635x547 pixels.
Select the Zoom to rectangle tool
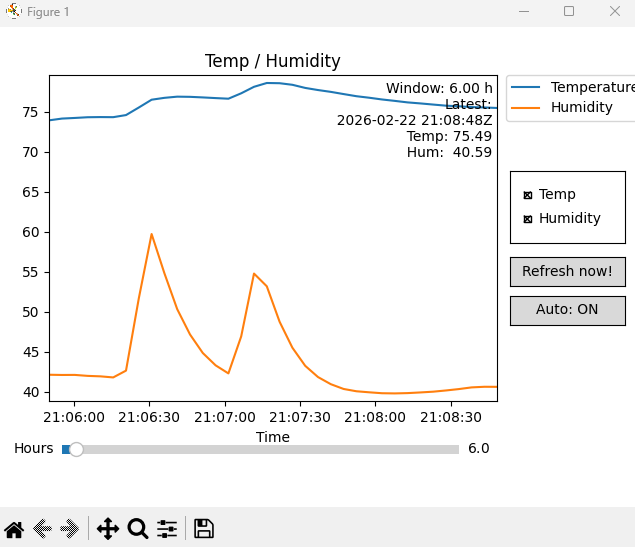[x=138, y=529]
